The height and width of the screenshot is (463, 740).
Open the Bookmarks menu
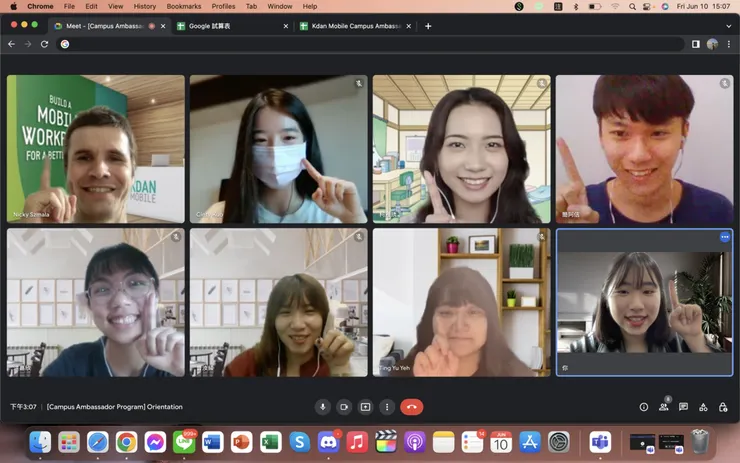point(184,6)
